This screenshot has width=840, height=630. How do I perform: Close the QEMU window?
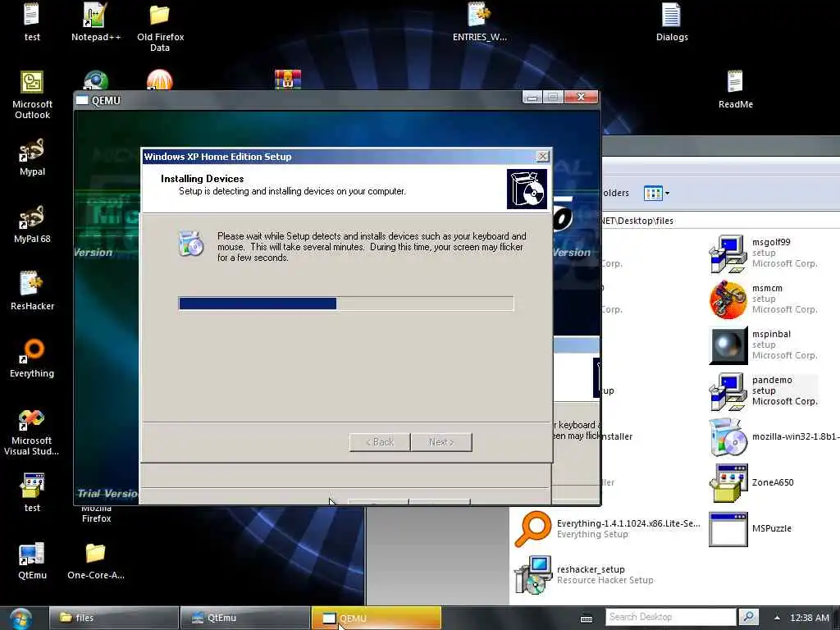pyautogui.click(x=580, y=97)
